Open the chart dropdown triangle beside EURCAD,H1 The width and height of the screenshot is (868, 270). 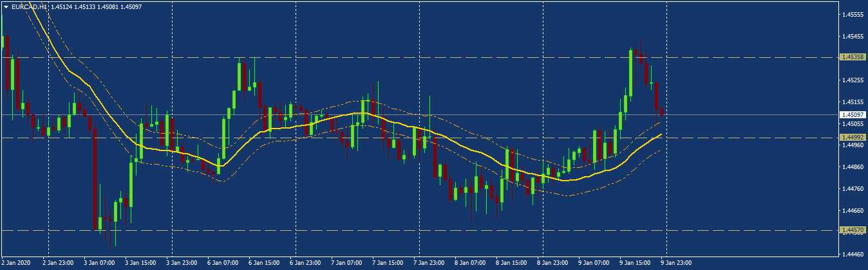(x=6, y=6)
